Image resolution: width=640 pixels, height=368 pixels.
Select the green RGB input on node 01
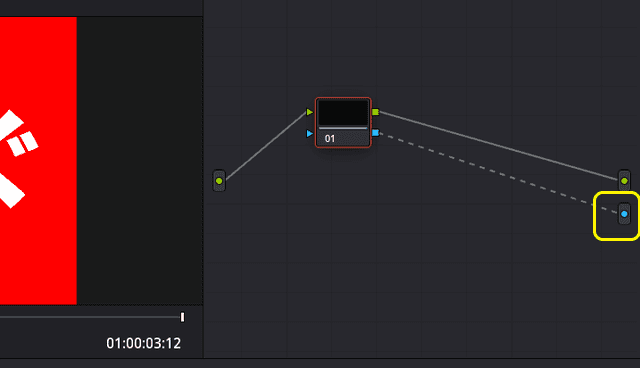click(x=309, y=112)
